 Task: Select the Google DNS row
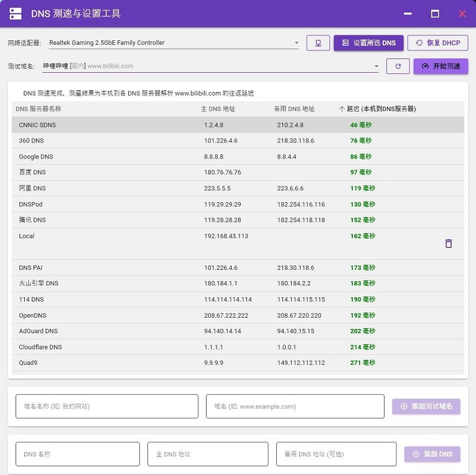point(36,157)
